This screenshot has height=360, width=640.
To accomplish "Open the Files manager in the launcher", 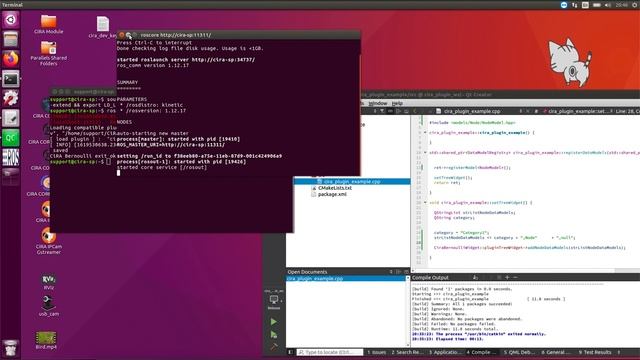I will (11, 40).
